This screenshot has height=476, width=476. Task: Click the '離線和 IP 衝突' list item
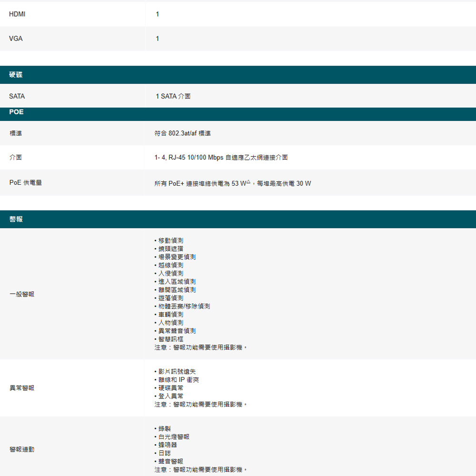(178, 380)
